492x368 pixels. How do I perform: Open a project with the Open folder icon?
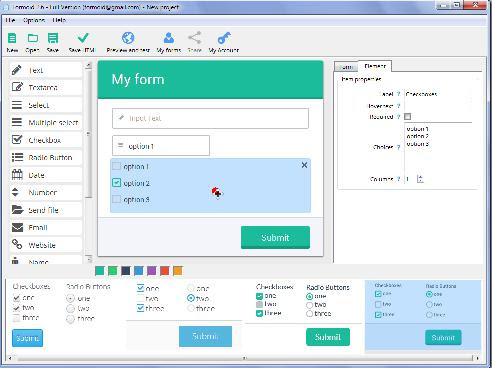tap(33, 38)
